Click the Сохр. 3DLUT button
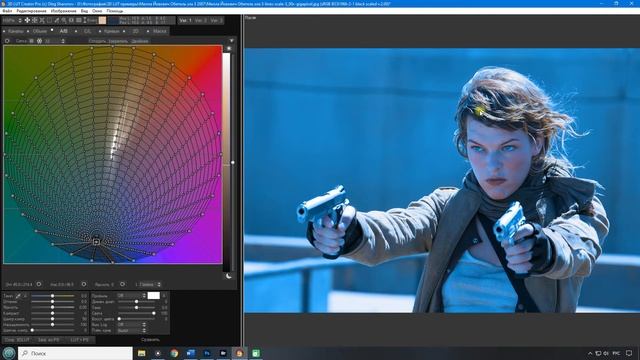 17,340
